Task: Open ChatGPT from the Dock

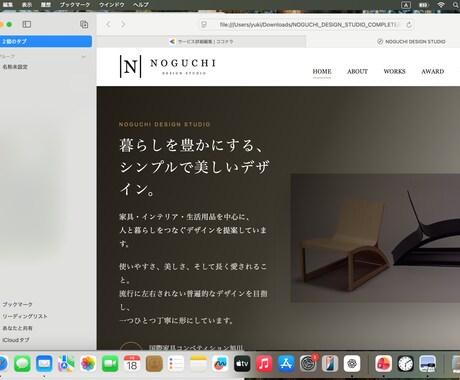Action: (x=352, y=364)
